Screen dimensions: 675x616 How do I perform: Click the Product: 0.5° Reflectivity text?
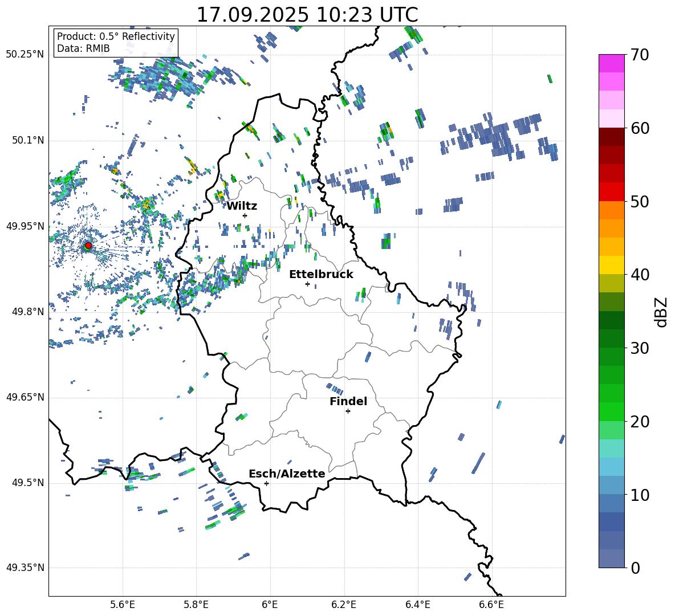coord(116,36)
